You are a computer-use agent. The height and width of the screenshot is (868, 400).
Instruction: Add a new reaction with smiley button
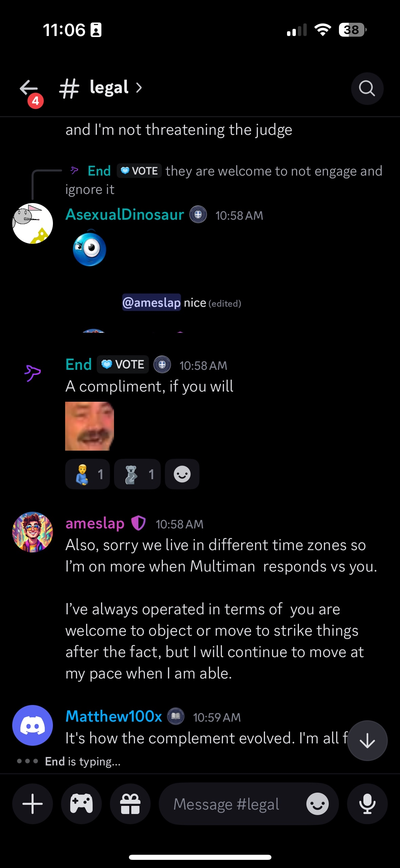pyautogui.click(x=182, y=474)
